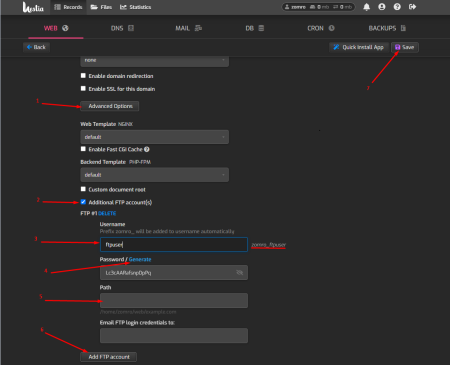Open notifications bell icon

tap(366, 7)
